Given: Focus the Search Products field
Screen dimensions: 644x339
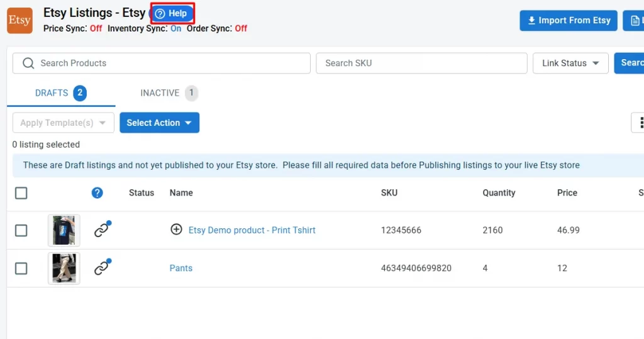Looking at the screenshot, I should (162, 64).
